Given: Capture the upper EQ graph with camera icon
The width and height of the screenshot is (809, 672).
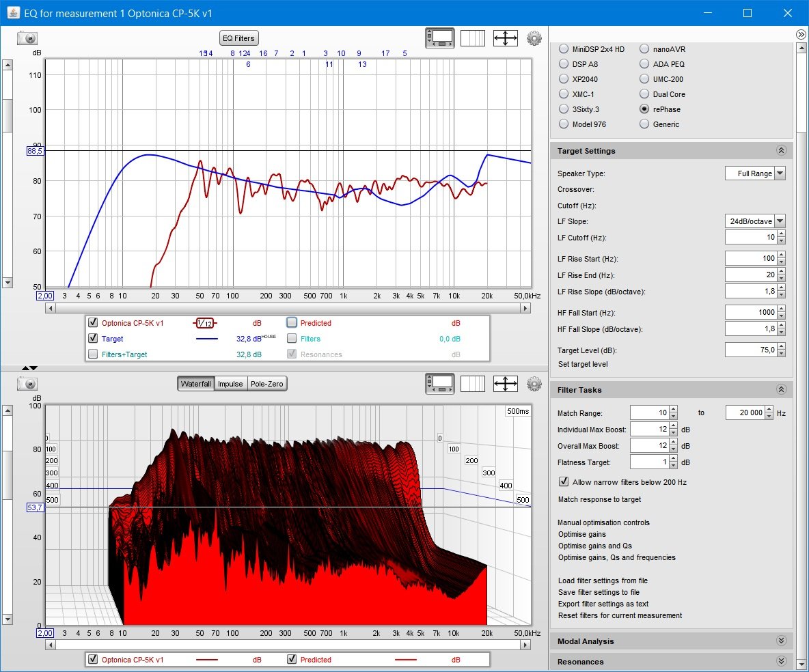Looking at the screenshot, I should pyautogui.click(x=27, y=38).
